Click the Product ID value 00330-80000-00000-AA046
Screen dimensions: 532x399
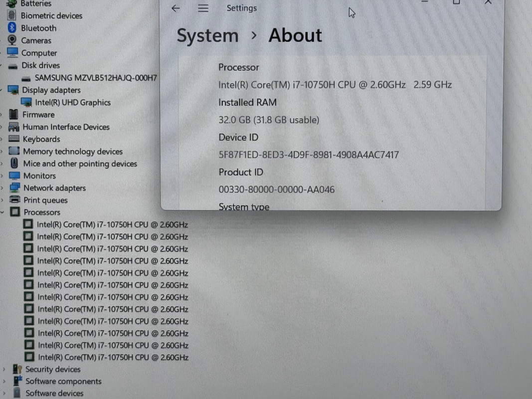pyautogui.click(x=277, y=190)
